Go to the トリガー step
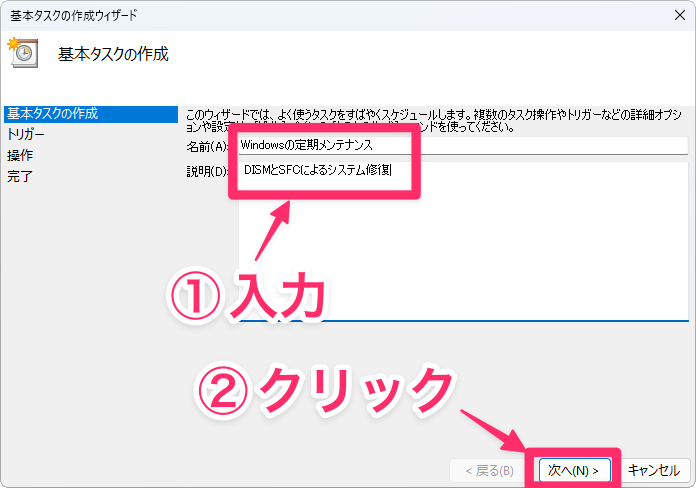 [26, 134]
